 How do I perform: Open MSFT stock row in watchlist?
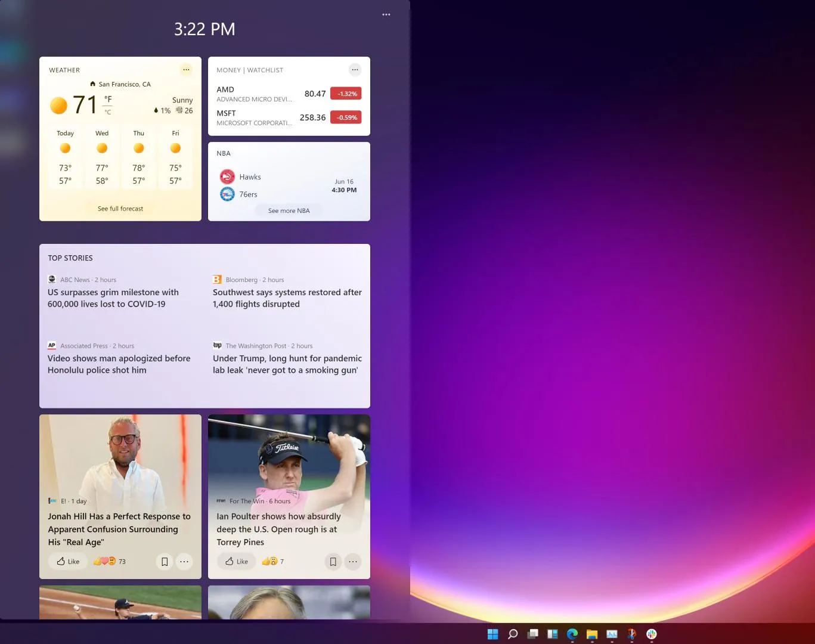289,117
